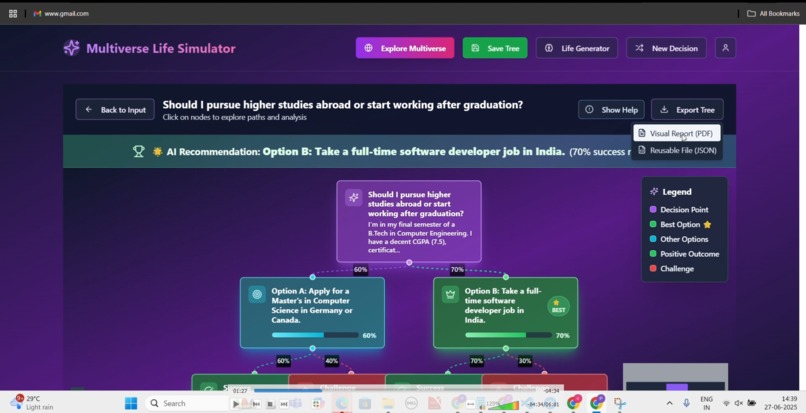Screen dimensions: 806x413
Task: Open the user profile icon
Action: [725, 48]
